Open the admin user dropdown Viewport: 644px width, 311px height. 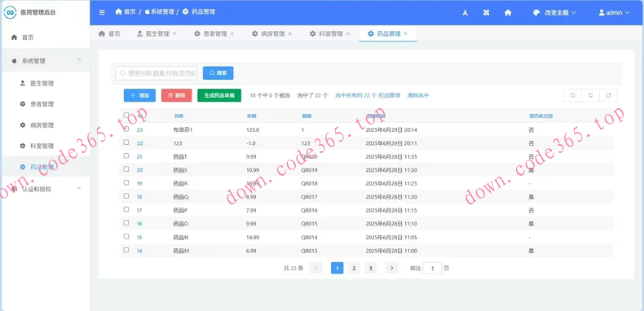(x=614, y=13)
